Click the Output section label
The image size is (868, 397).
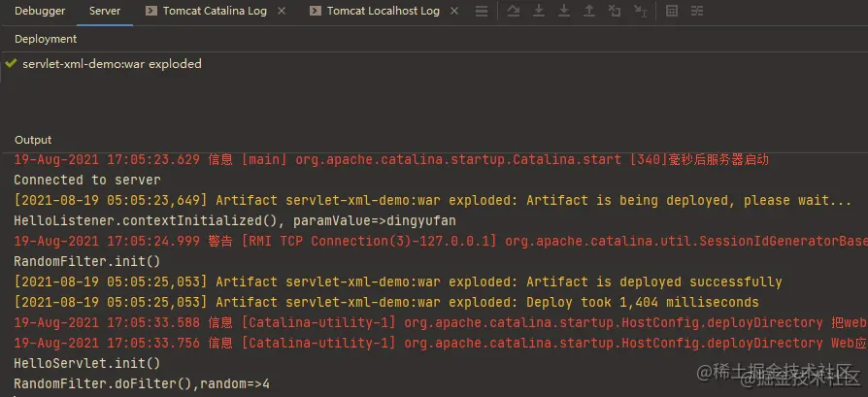[33, 140]
